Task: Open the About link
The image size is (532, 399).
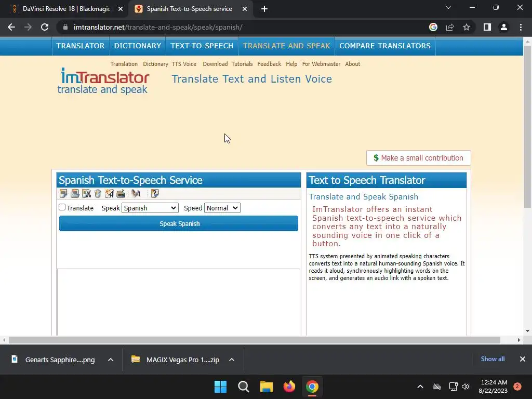Action: pos(353,64)
